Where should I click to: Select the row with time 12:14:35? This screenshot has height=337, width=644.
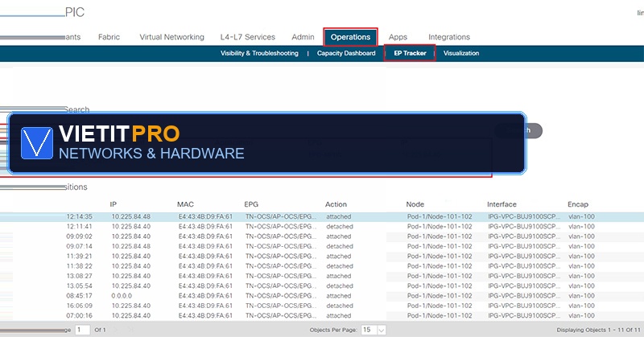click(x=322, y=216)
